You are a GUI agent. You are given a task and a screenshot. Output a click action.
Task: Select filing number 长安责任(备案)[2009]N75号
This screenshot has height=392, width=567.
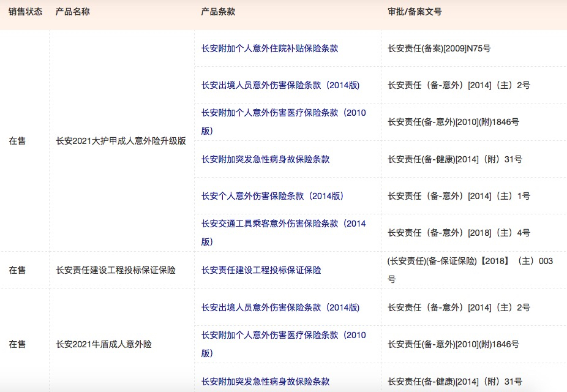click(x=439, y=48)
